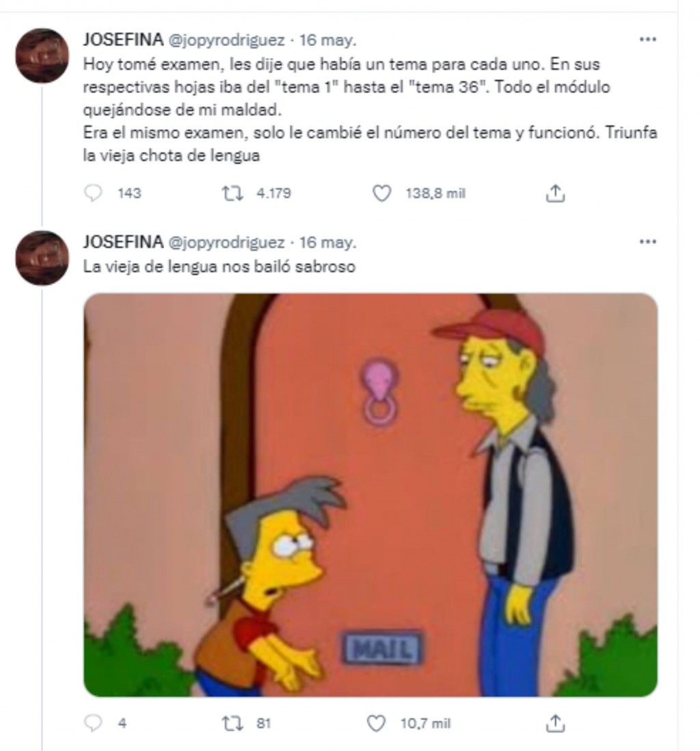Click 'La vieja de lengua nos bailó sabroso' text

pos(219,267)
